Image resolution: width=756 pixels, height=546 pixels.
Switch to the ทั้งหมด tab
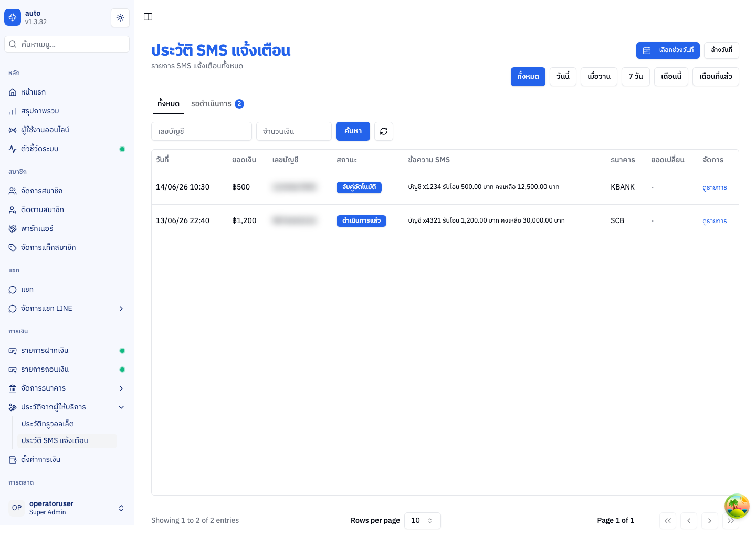point(169,104)
